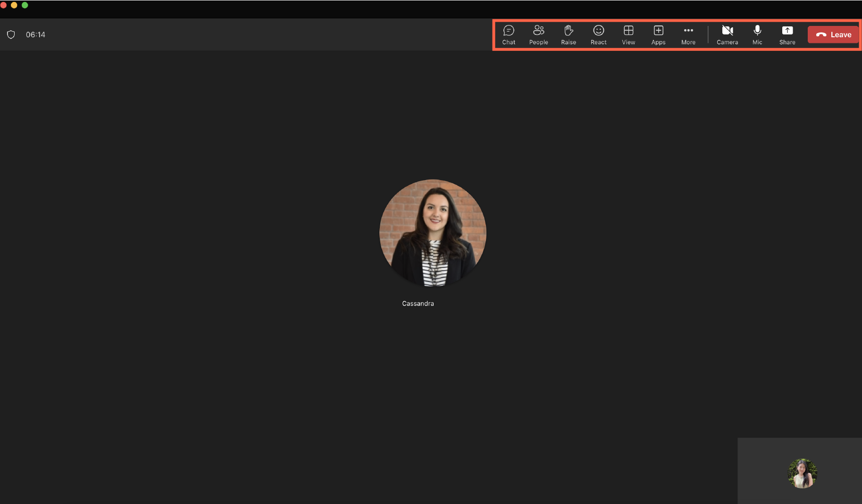The height and width of the screenshot is (504, 862).
Task: Click the meeting timer showing 06:14
Action: [x=35, y=34]
